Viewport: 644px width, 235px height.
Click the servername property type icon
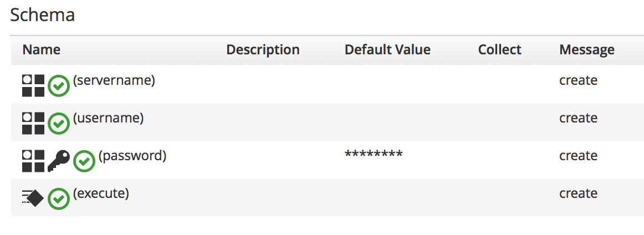33,86
